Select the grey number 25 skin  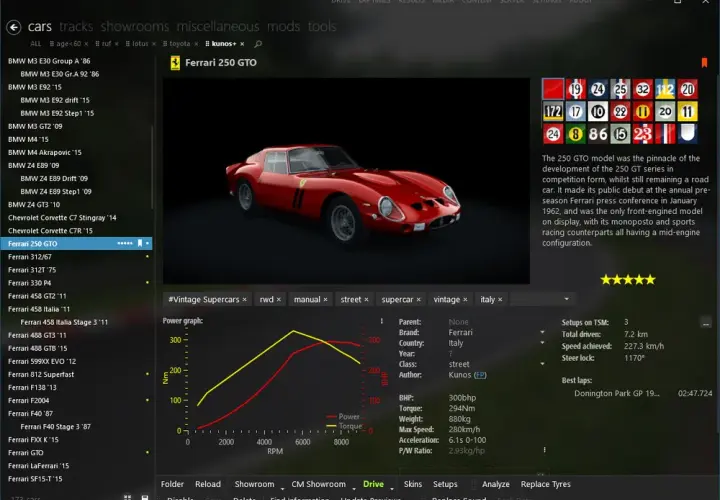(x=620, y=89)
